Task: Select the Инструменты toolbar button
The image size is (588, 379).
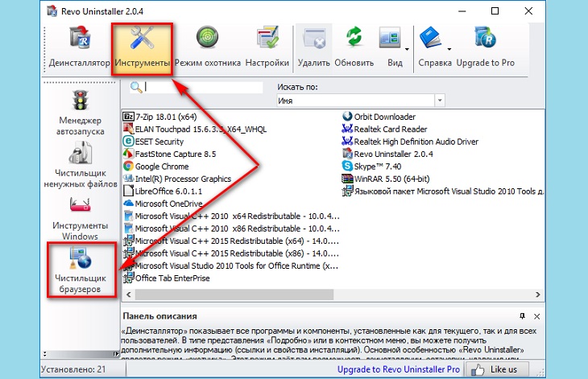Action: click(x=142, y=48)
